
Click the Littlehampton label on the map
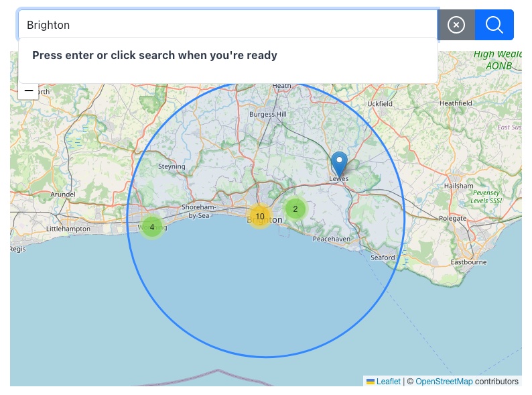coord(68,229)
